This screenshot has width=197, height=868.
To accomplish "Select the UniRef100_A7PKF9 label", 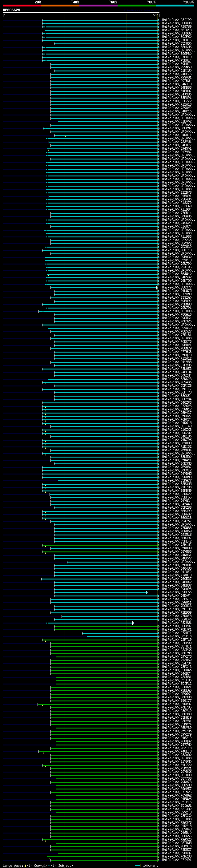I will click(x=177, y=57).
